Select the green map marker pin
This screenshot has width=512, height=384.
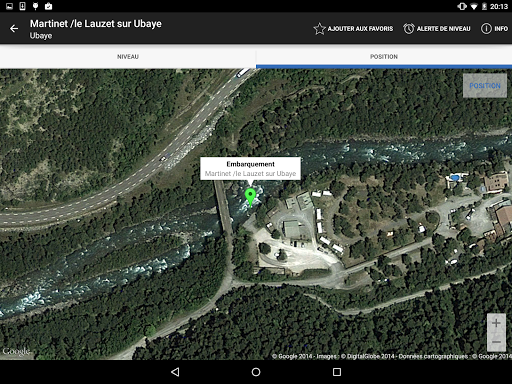(x=250, y=197)
